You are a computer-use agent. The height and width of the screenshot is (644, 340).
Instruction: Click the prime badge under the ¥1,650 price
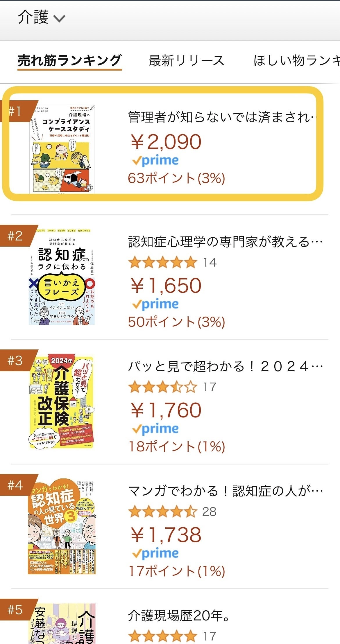click(x=155, y=304)
